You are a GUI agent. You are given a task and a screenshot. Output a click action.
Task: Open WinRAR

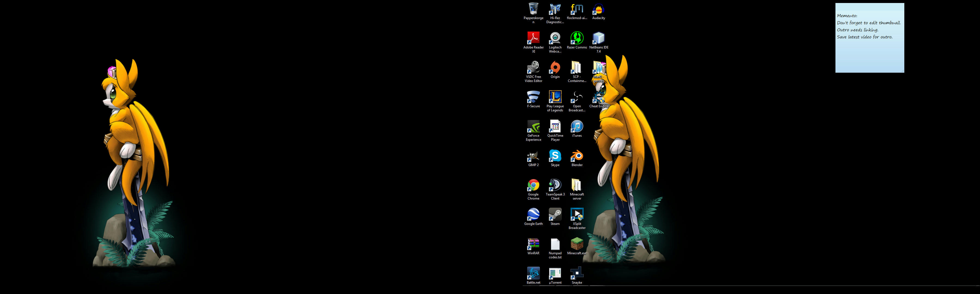(533, 246)
